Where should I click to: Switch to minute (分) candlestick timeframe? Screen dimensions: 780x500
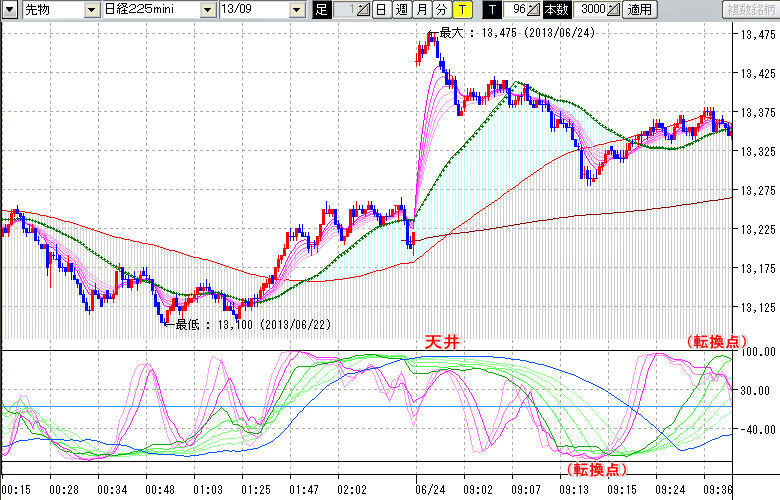441,10
